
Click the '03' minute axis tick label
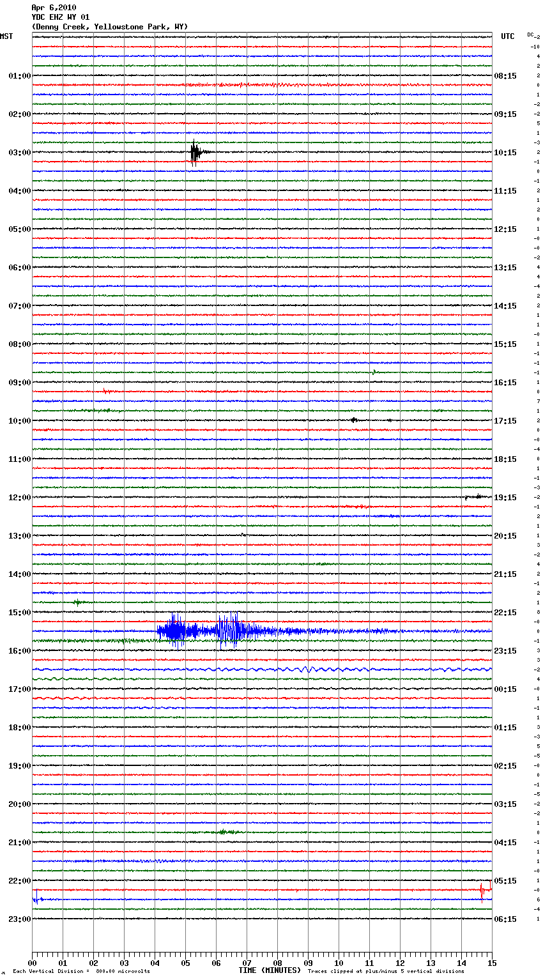click(124, 963)
